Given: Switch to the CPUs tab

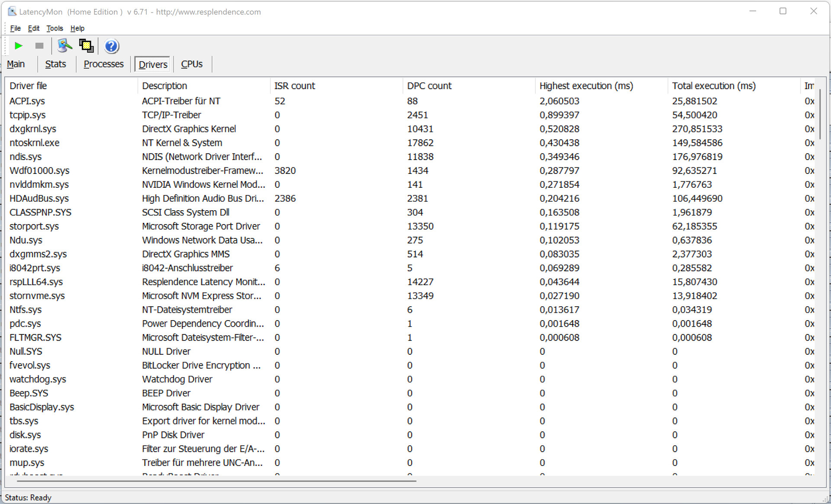Looking at the screenshot, I should coord(191,64).
